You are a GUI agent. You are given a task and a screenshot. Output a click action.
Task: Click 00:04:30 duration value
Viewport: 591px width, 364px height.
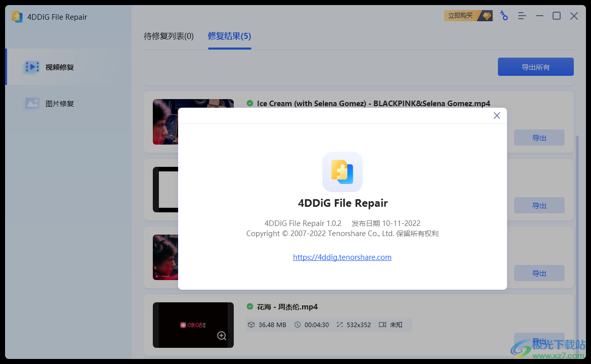click(x=317, y=325)
